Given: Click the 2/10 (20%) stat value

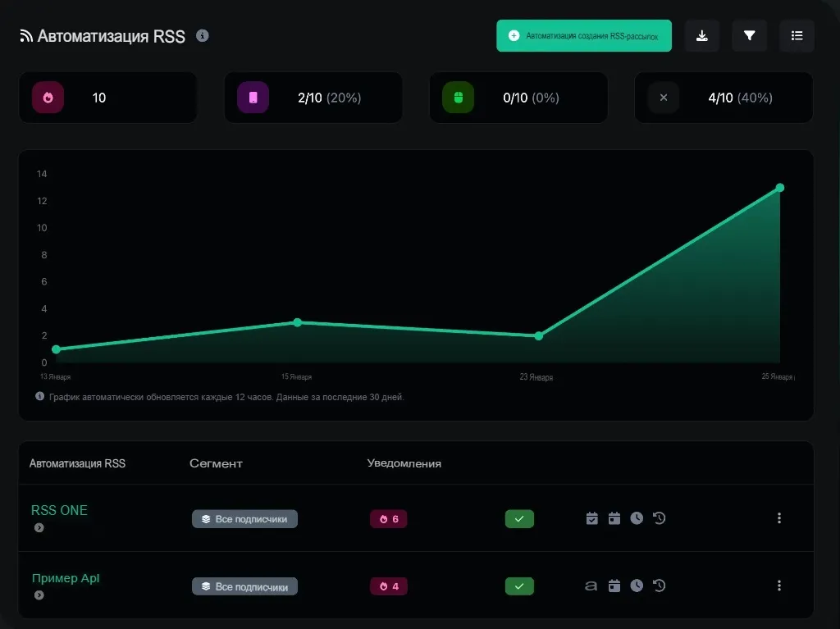Looking at the screenshot, I should 330,98.
